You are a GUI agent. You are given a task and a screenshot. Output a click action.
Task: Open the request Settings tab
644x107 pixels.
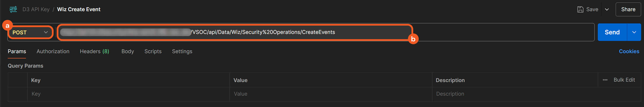[x=182, y=51]
